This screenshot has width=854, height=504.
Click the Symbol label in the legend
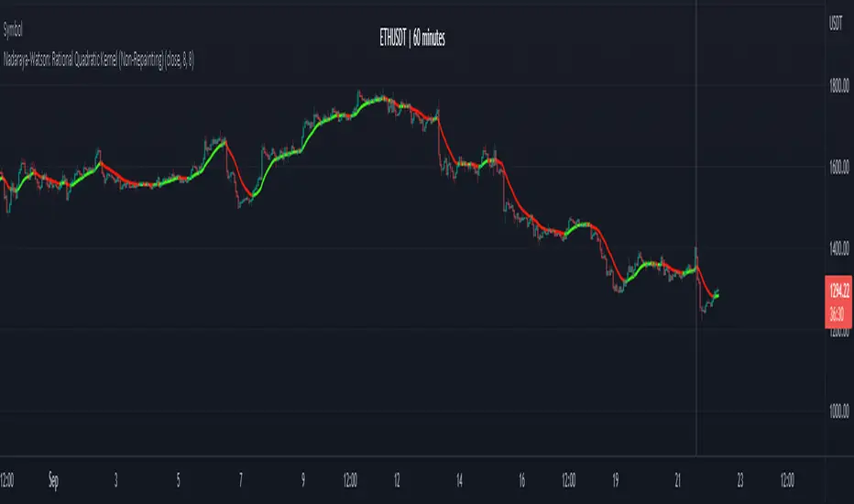(13, 30)
